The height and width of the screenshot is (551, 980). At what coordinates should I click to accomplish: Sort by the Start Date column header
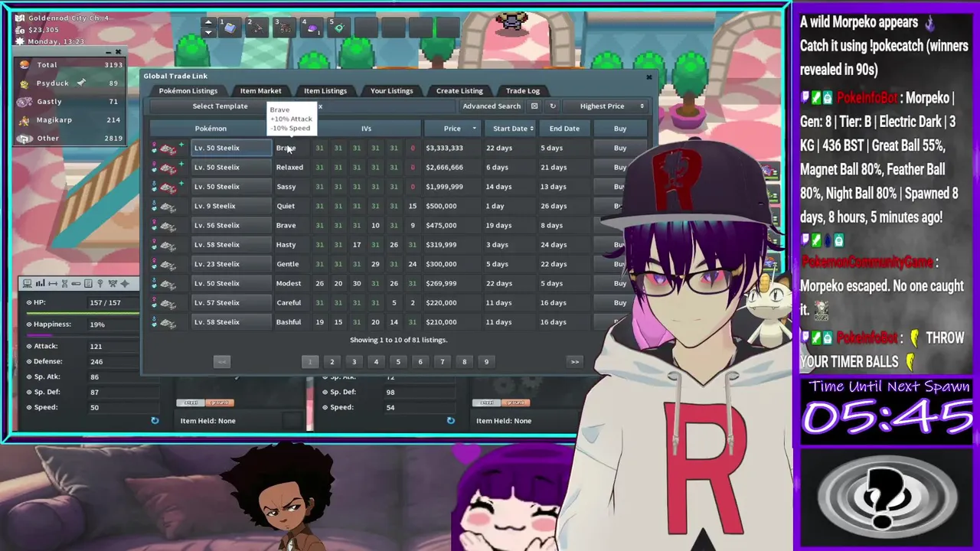[510, 129]
